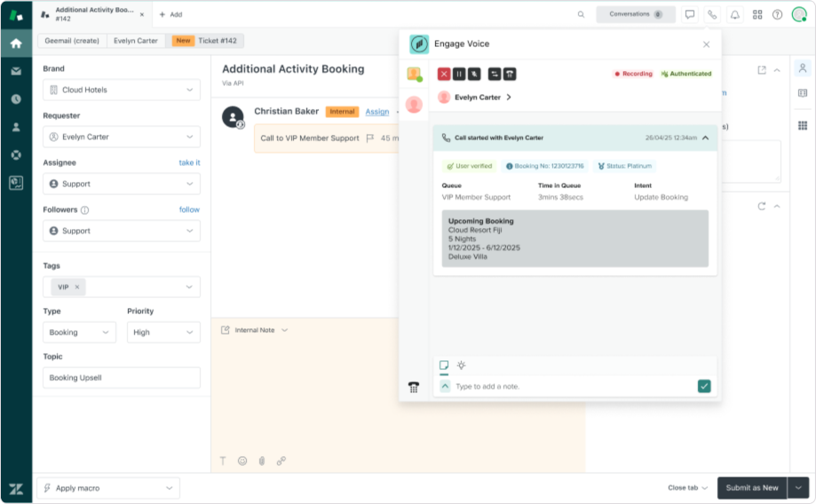Open the knowledge book icon on the right
Image resolution: width=816 pixels, height=504 pixels.
[x=803, y=93]
